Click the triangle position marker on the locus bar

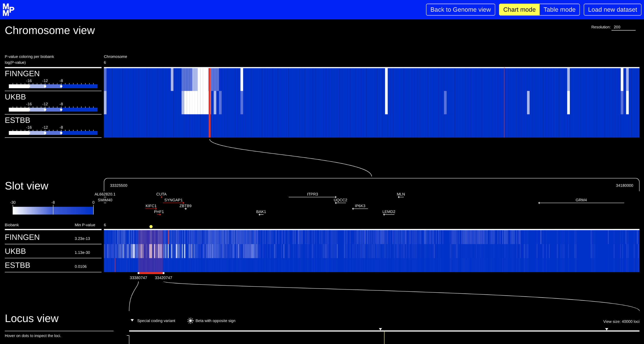[380, 329]
